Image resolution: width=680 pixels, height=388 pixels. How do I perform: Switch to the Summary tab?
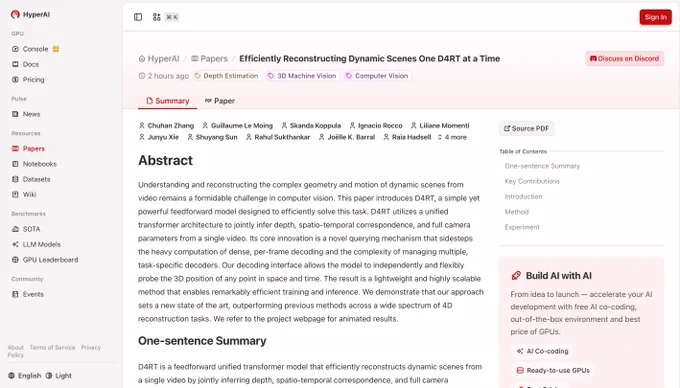[x=167, y=101]
